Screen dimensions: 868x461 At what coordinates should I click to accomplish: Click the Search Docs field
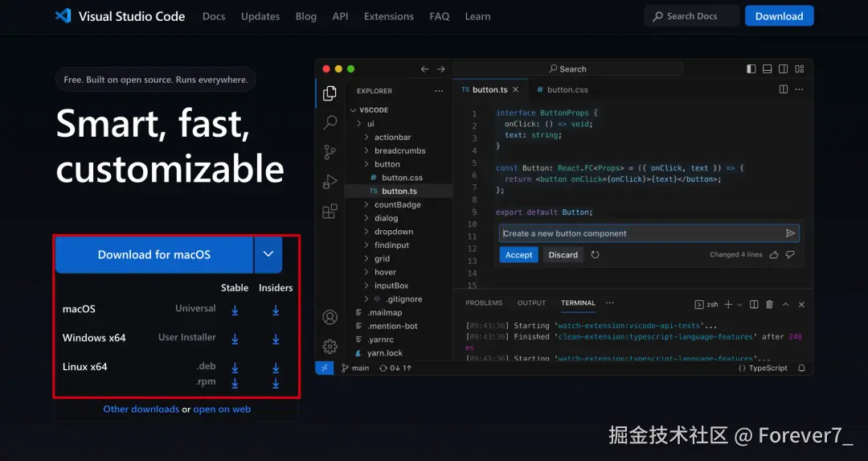pyautogui.click(x=691, y=16)
